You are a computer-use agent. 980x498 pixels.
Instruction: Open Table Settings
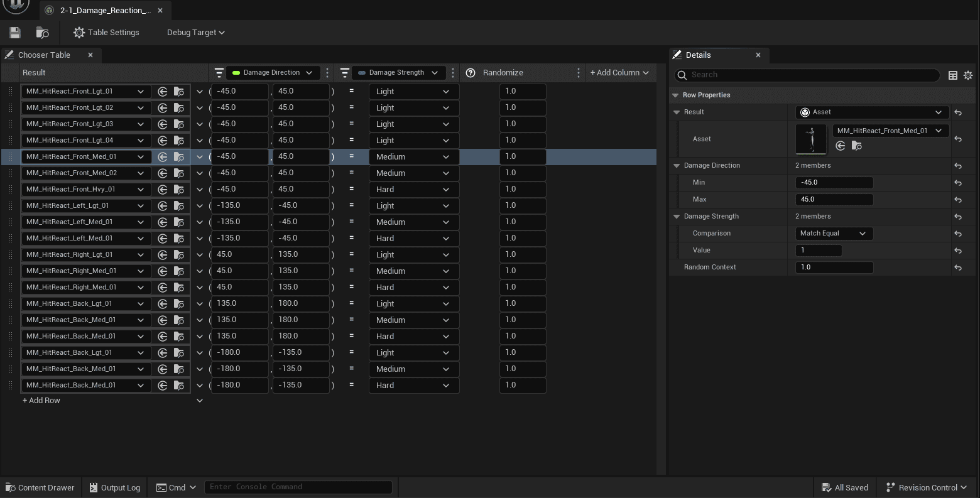(x=106, y=33)
